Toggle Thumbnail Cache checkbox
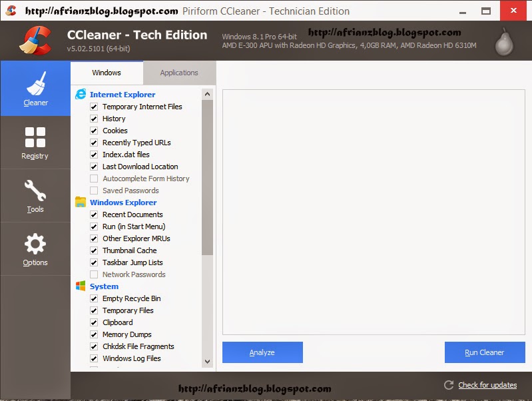532x401 pixels. [x=94, y=250]
